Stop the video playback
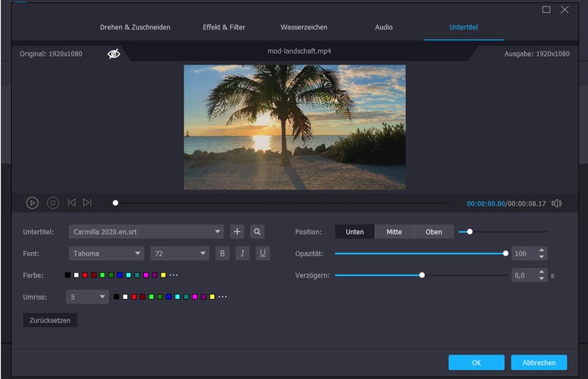The image size is (588, 379). (53, 203)
